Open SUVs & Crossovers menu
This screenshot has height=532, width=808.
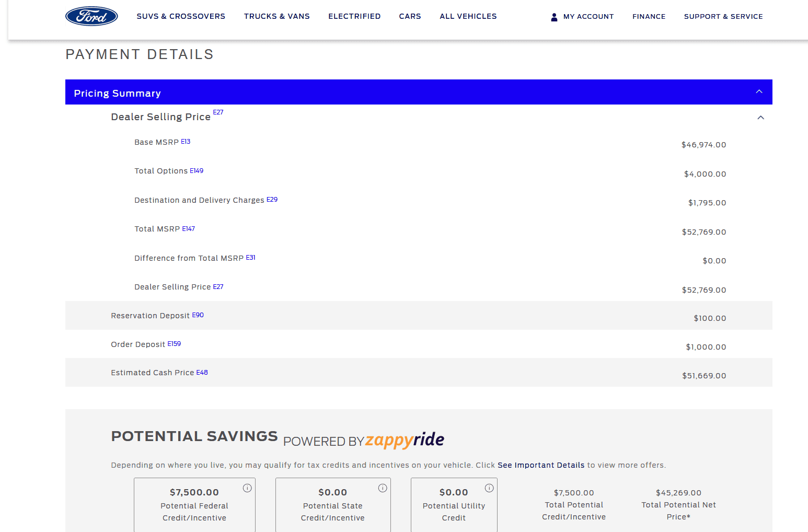pos(181,16)
